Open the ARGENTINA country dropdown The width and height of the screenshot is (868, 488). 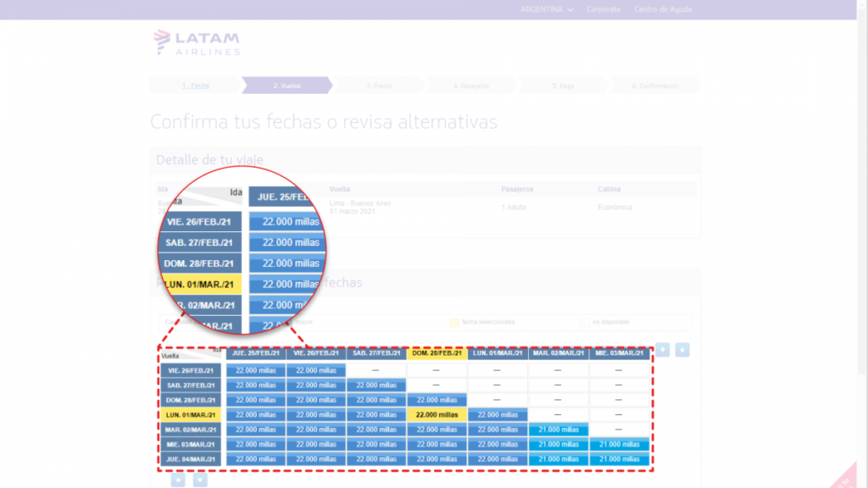point(547,9)
